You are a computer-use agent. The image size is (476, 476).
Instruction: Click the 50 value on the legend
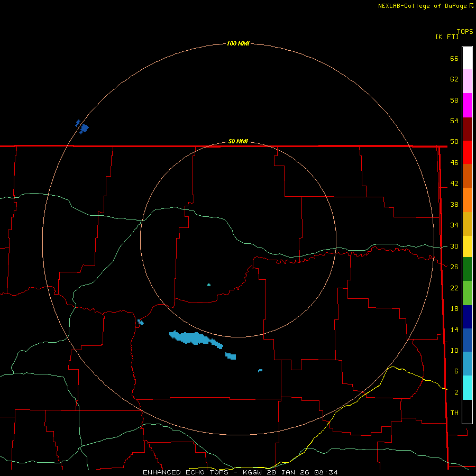pyautogui.click(x=454, y=142)
